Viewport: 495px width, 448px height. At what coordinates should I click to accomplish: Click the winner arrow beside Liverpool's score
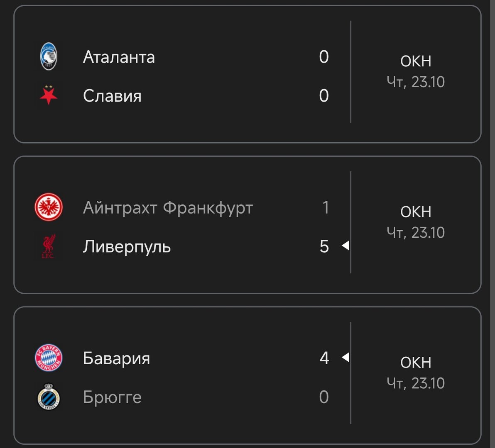click(x=345, y=246)
